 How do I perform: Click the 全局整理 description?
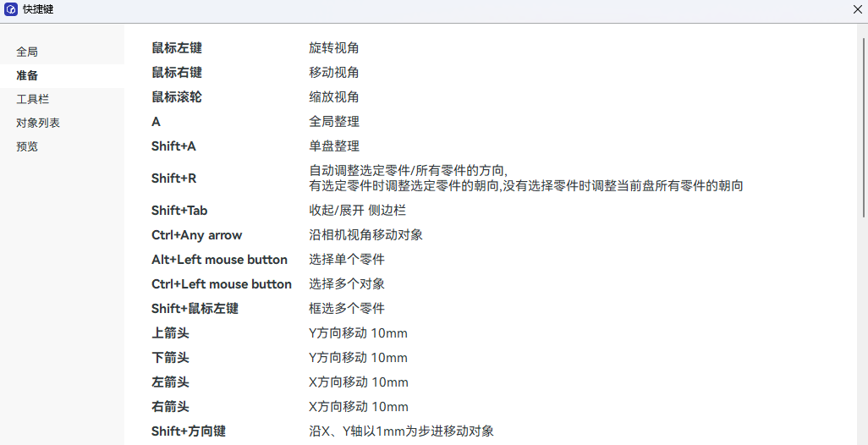tap(333, 122)
